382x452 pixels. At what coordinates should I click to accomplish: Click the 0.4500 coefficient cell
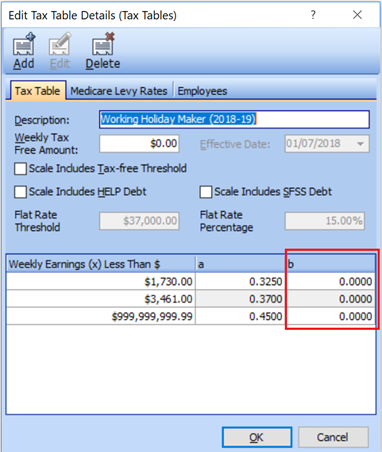[240, 316]
